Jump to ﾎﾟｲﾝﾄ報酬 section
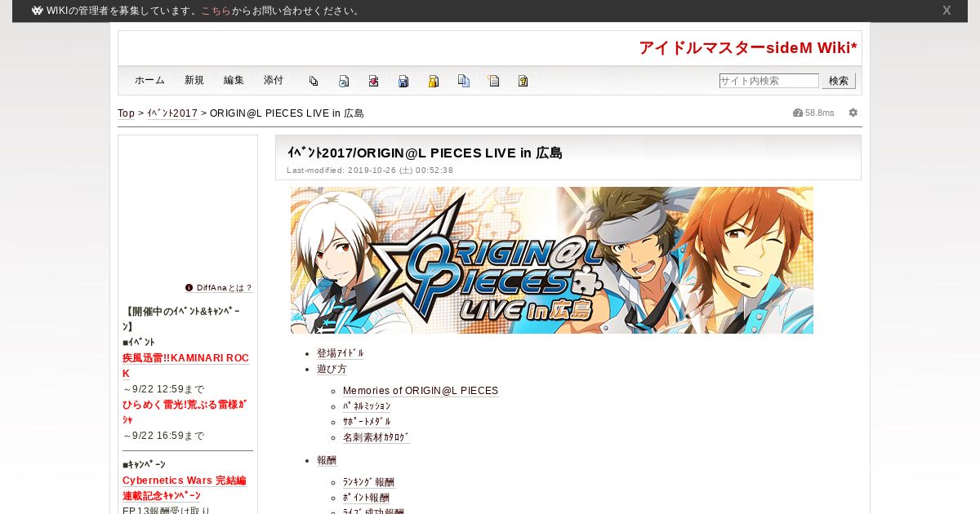This screenshot has width=980, height=514. pos(366,498)
